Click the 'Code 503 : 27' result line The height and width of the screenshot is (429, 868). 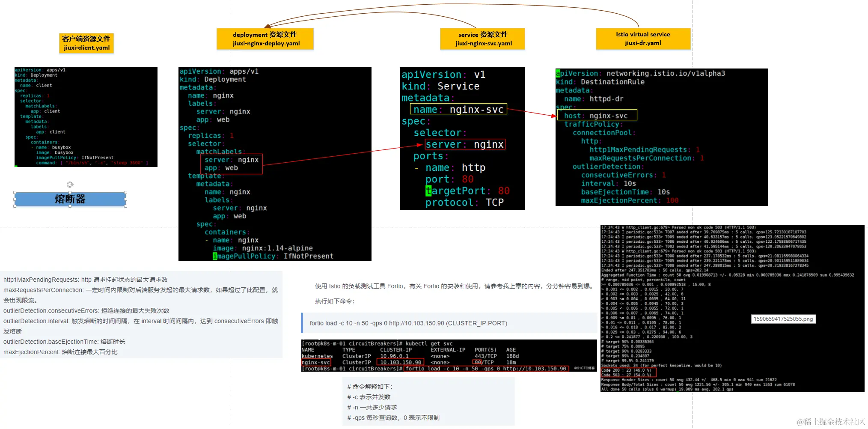pyautogui.click(x=626, y=375)
